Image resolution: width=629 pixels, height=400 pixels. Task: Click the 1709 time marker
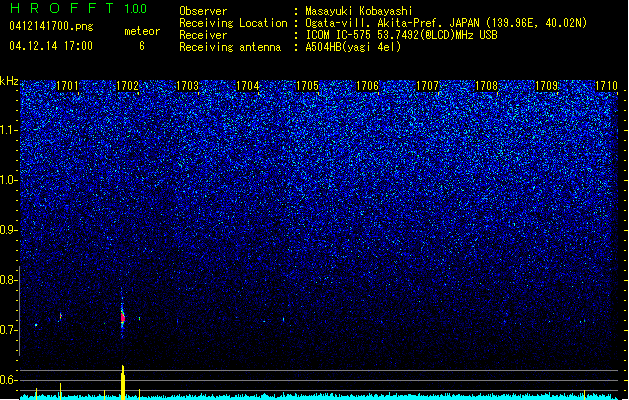[x=546, y=86]
